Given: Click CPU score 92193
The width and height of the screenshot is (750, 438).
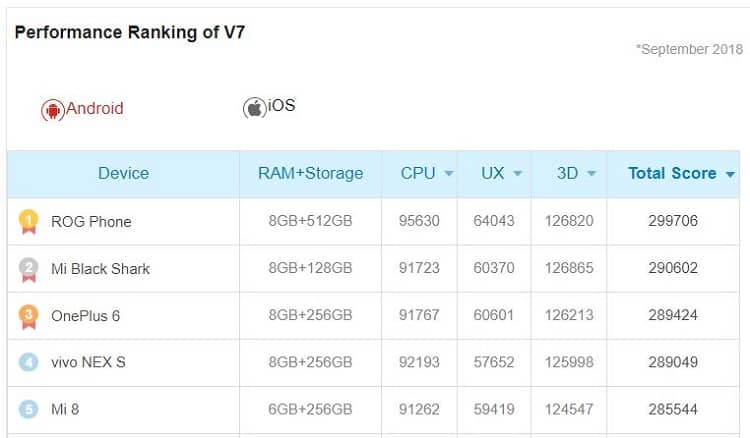Looking at the screenshot, I should (419, 362).
